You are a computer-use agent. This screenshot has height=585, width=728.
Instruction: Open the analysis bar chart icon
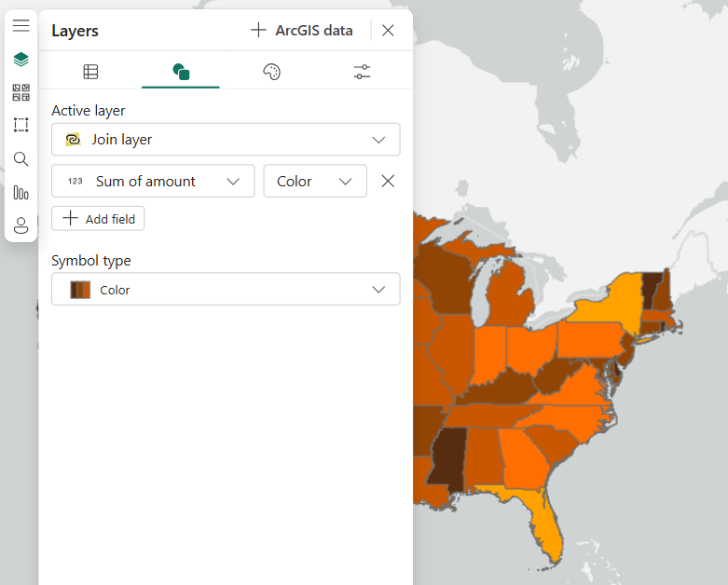click(21, 193)
